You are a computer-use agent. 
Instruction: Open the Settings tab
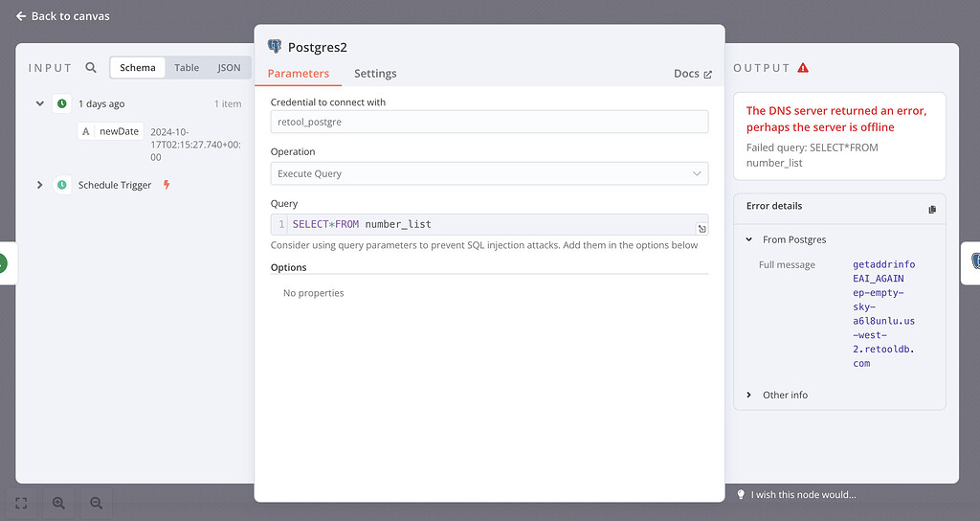point(375,74)
